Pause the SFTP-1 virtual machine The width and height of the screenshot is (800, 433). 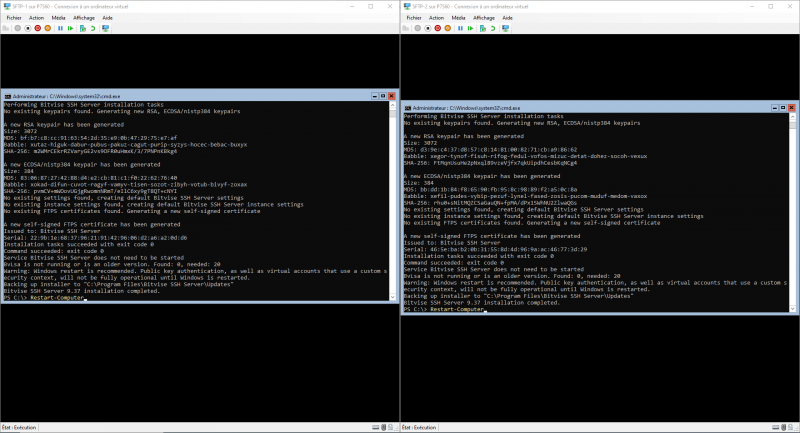click(x=60, y=28)
